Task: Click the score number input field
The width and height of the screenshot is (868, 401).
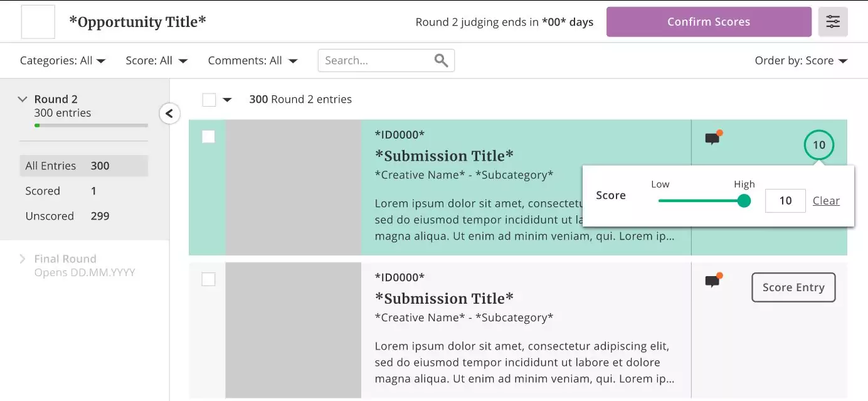Action: coord(785,201)
